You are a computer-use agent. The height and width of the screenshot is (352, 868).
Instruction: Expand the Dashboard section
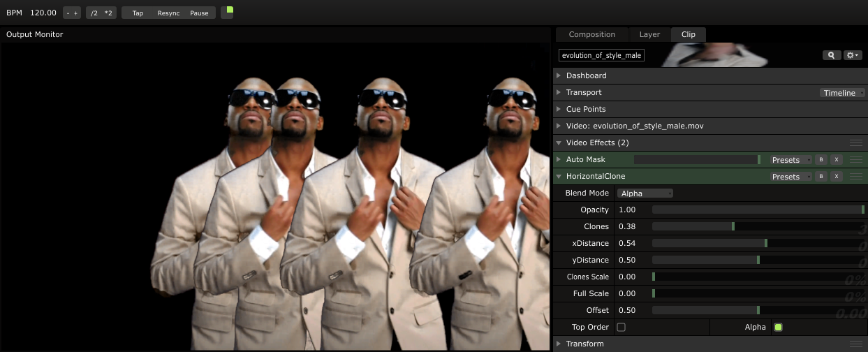coord(586,75)
